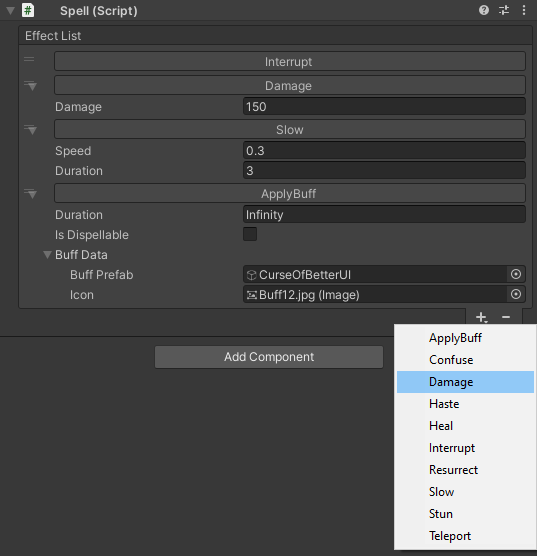Open object picker for Buff Prefab field
The width and height of the screenshot is (537, 556).
click(516, 274)
